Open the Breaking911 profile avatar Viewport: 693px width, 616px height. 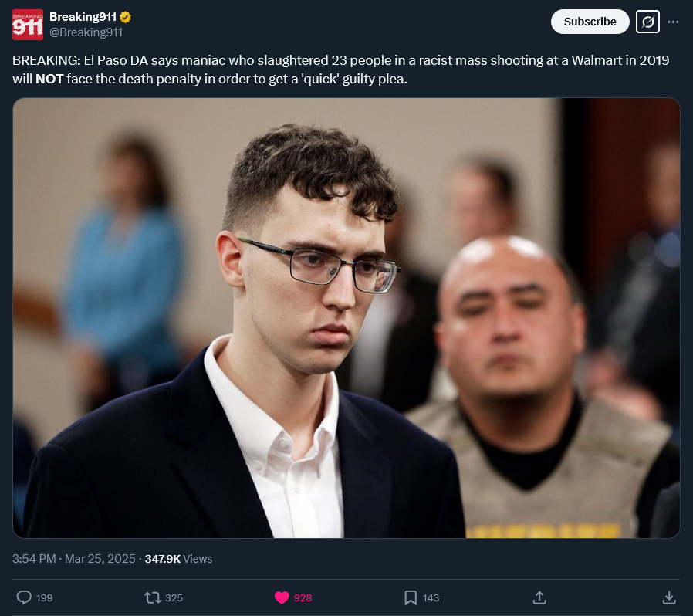pyautogui.click(x=28, y=25)
